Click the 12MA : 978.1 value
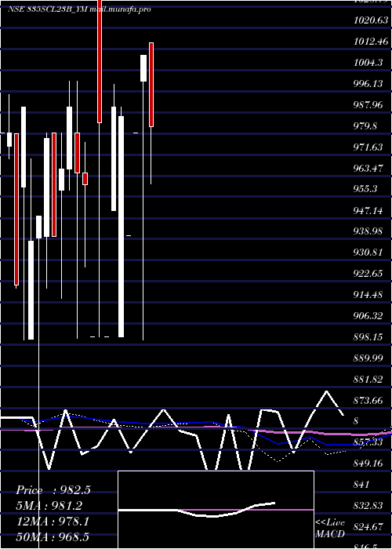Image resolution: width=392 pixels, height=549 pixels. tap(53, 522)
